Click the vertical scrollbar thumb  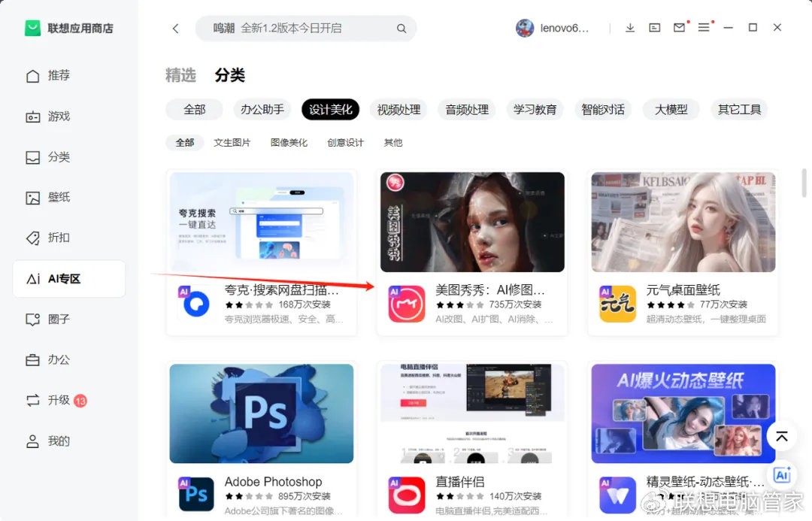click(804, 183)
